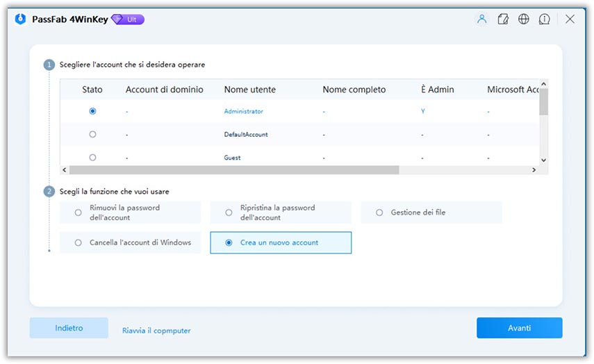Image resolution: width=594 pixels, height=364 pixels.
Task: Click the Riavvia il computer link
Action: 156,331
